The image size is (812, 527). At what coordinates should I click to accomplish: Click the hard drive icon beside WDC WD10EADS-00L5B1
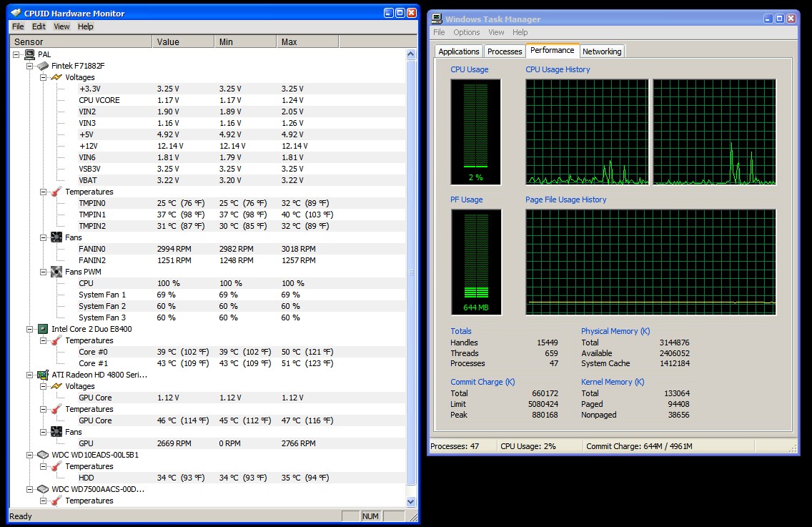click(x=43, y=455)
